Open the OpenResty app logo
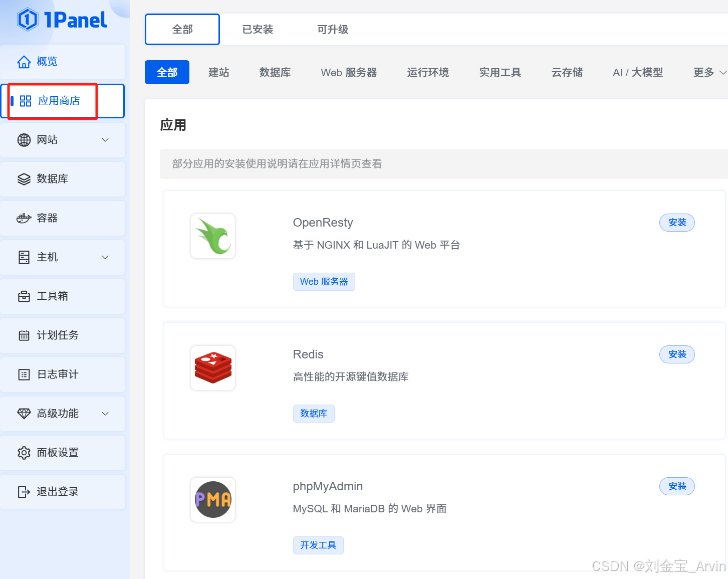Image resolution: width=728 pixels, height=579 pixels. pos(213,236)
